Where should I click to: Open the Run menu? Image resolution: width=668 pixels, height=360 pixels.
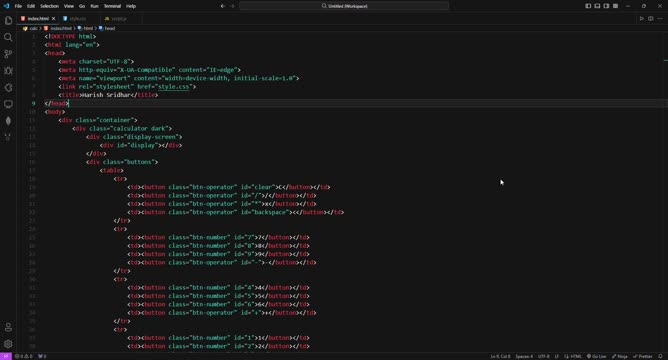pos(95,6)
